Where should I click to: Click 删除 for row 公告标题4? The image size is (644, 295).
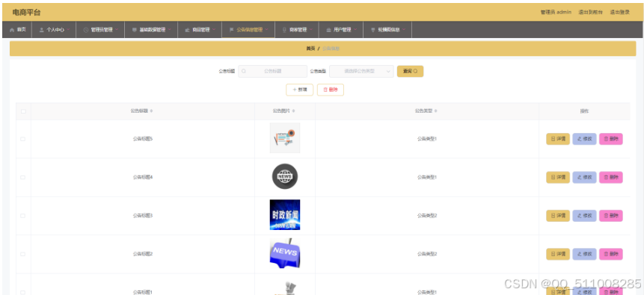tap(611, 177)
